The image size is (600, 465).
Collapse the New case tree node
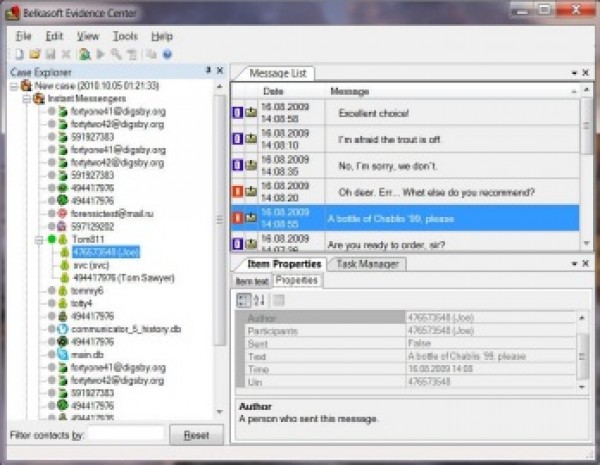click(x=14, y=86)
